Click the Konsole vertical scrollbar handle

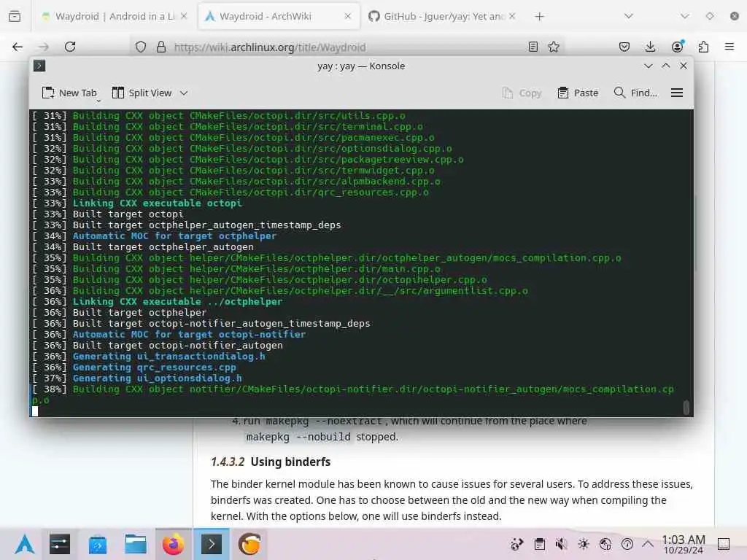click(x=686, y=408)
